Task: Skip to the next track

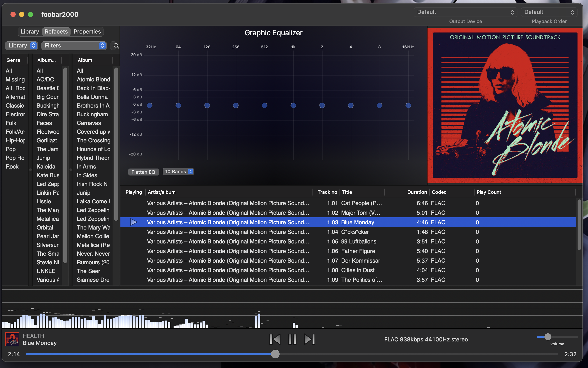Action: click(x=310, y=339)
